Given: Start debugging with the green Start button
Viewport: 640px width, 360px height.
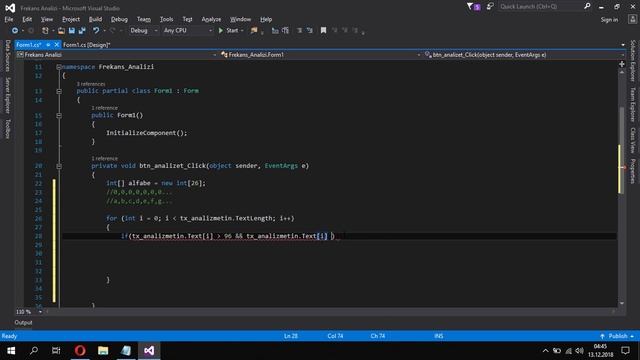Looking at the screenshot, I should tap(228, 31).
